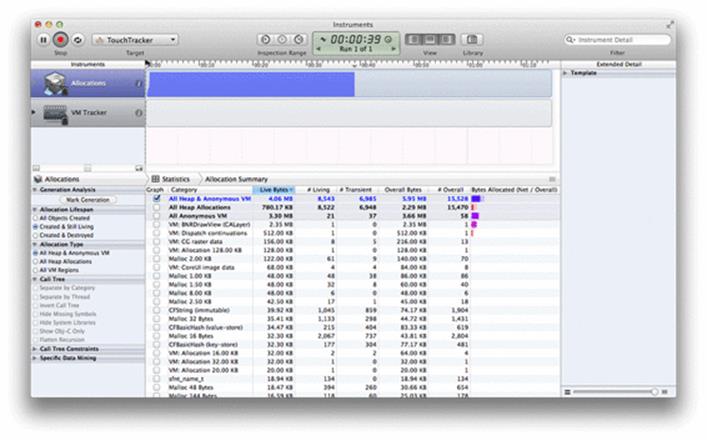Select VM: BNRDrawView (CALayer) row
This screenshot has width=707, height=440.
[x=353, y=225]
